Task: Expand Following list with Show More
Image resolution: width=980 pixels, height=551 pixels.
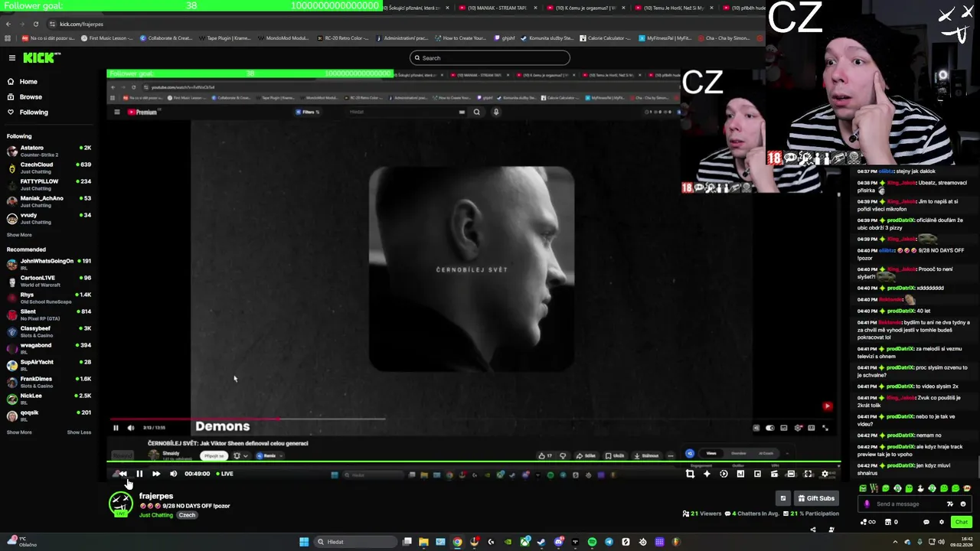Action: (19, 235)
